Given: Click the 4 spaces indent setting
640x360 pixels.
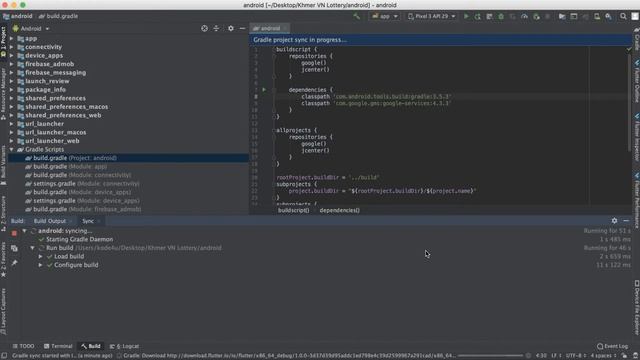Looking at the screenshot, I should click(603, 356).
